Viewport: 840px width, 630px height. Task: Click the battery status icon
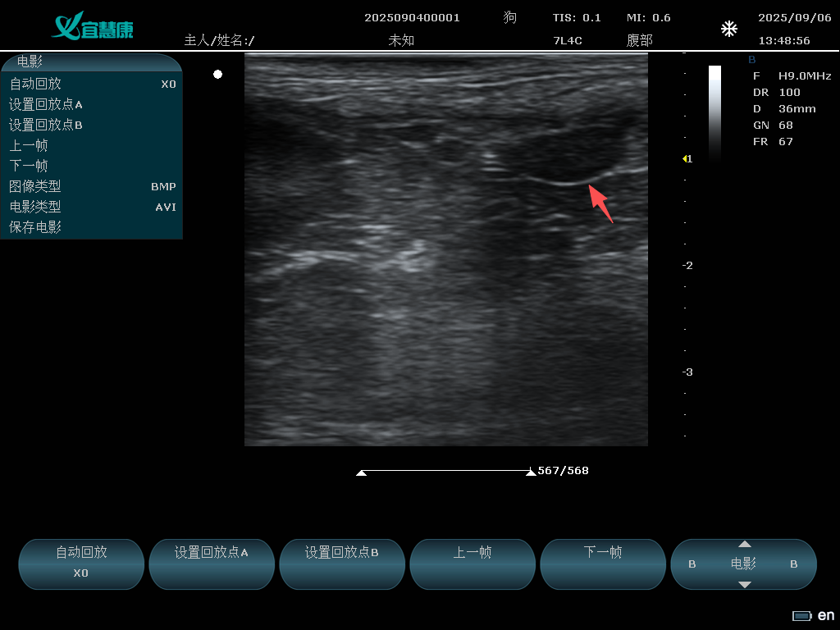click(x=801, y=616)
